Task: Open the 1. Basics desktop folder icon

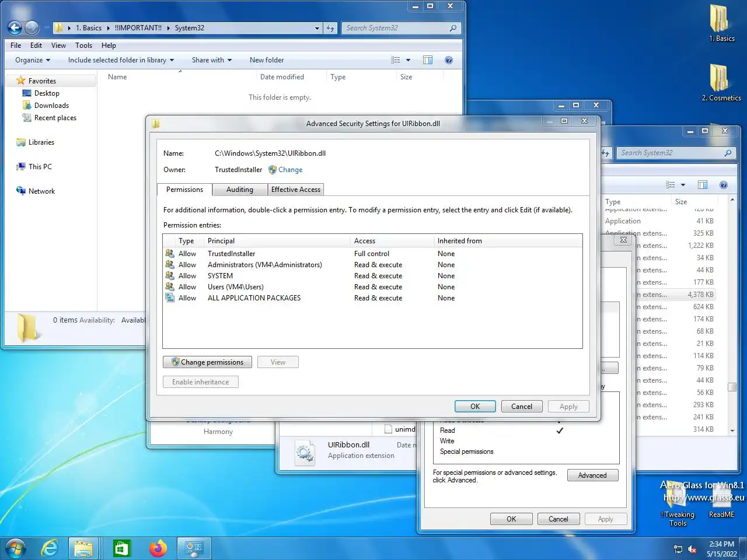Action: [x=722, y=23]
